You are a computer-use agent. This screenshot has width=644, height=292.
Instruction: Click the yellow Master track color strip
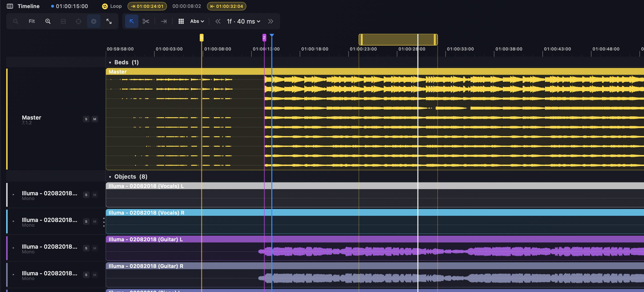(x=7, y=119)
